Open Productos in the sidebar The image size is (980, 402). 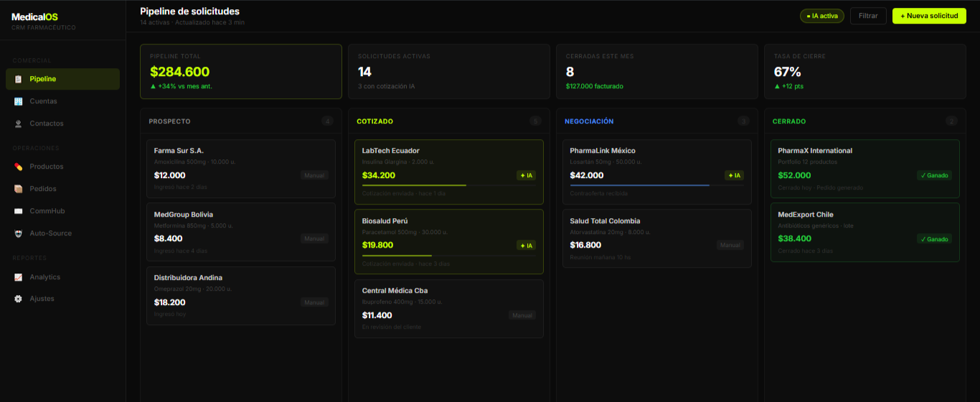tap(62, 167)
